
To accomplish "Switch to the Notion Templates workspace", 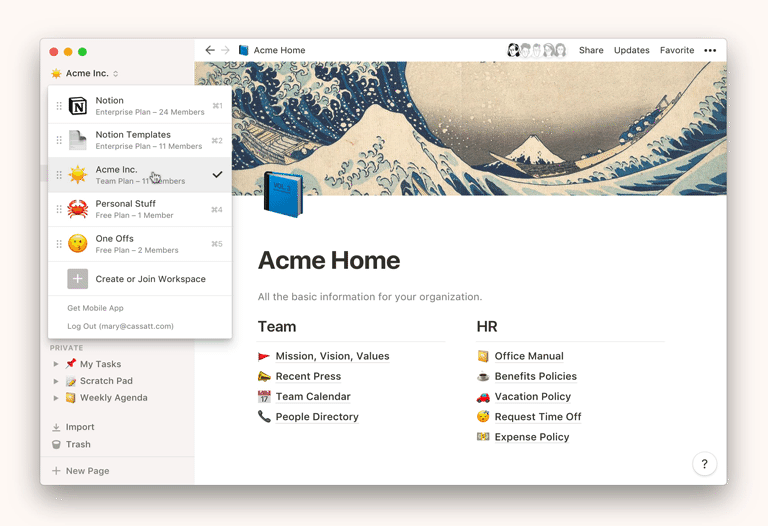I will (140, 140).
